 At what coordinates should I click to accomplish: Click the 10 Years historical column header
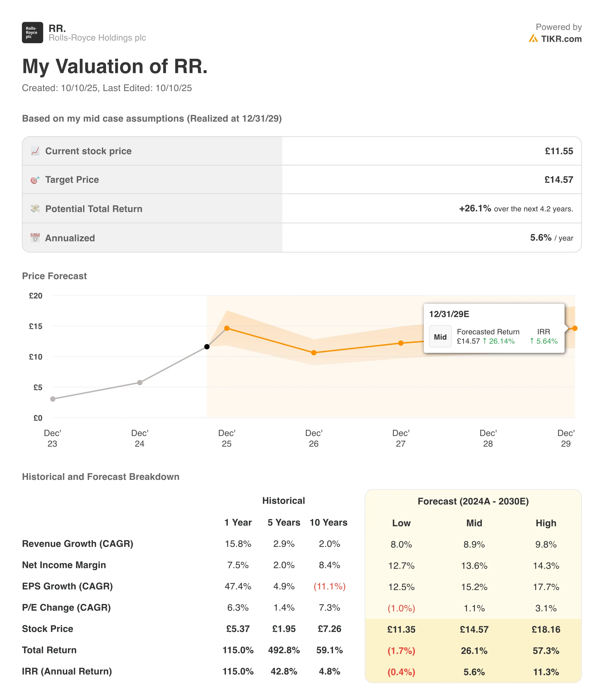329,522
